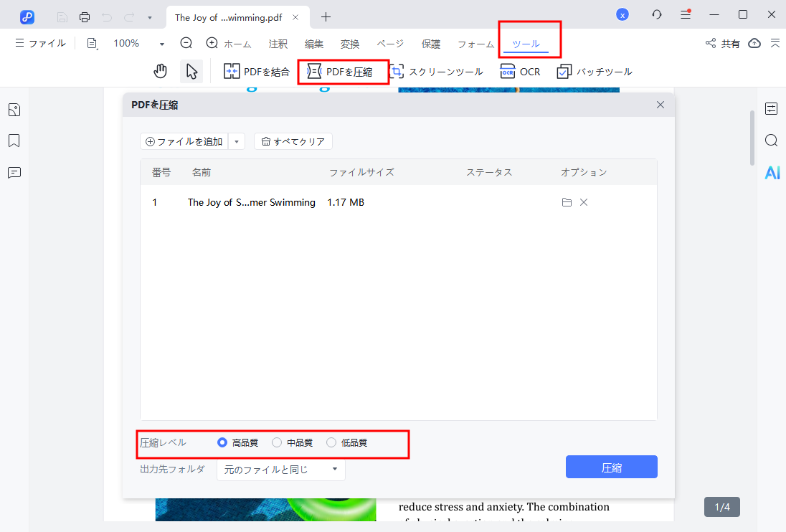Open the 出力先フォルダ dropdown
Screen dimensions: 786x532
coord(281,469)
